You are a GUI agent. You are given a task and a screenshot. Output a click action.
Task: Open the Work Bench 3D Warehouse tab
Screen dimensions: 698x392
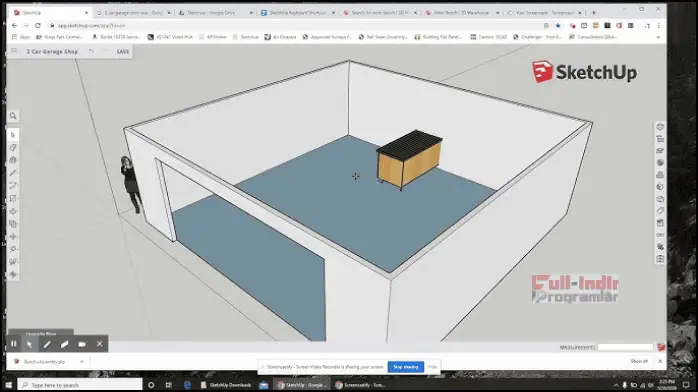pos(462,13)
